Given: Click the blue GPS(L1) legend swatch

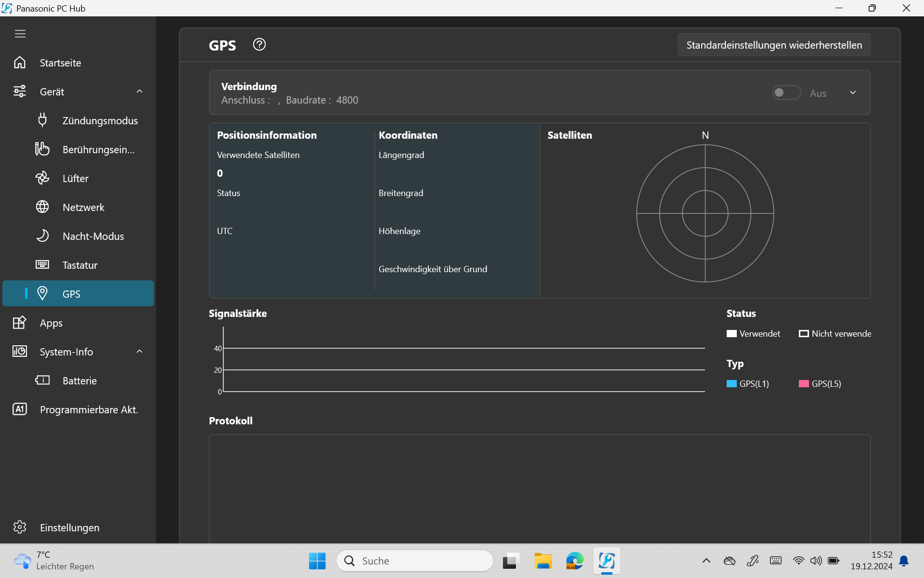Looking at the screenshot, I should (731, 384).
